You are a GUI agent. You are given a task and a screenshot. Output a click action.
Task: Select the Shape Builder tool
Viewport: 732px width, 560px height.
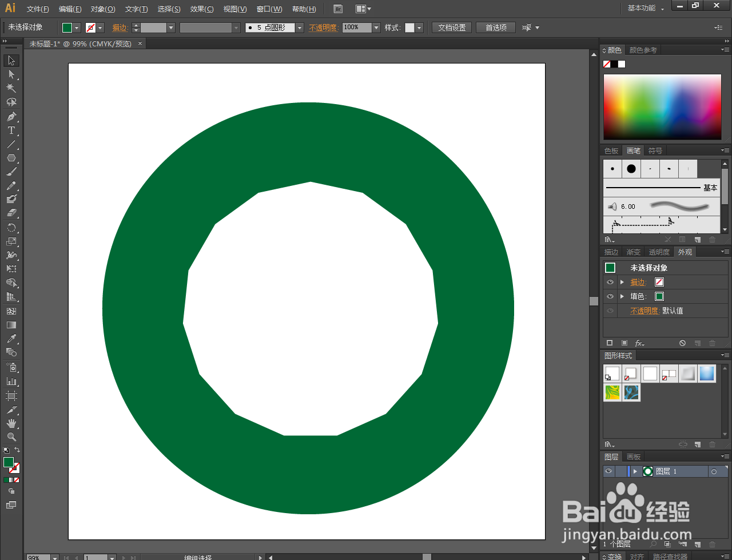[11, 283]
